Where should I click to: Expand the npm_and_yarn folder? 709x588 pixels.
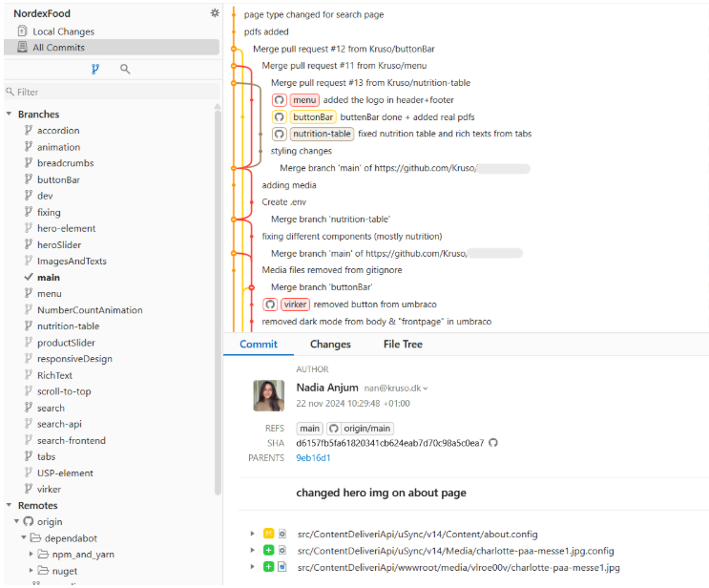click(31, 555)
